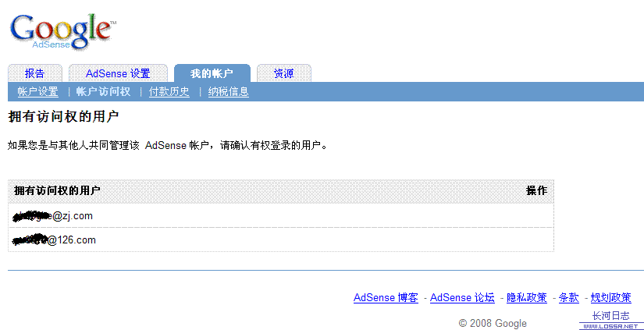Select the 我的帐户 tab
Screen dimensions: 644x330
coord(212,73)
